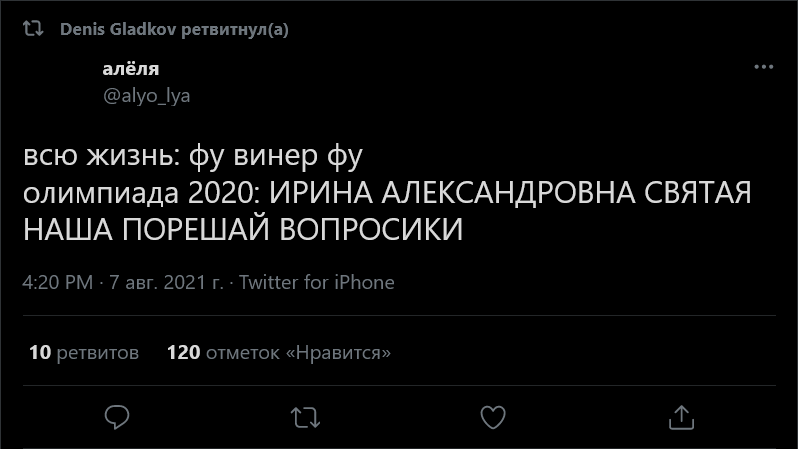Open Denis Gladkov's profile link
The height and width of the screenshot is (449, 798).
coord(118,30)
